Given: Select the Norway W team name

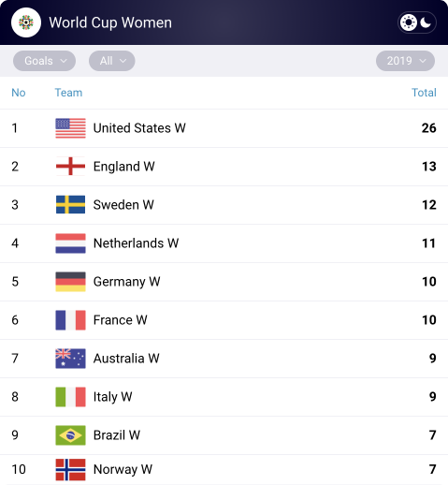Looking at the screenshot, I should pyautogui.click(x=123, y=469).
